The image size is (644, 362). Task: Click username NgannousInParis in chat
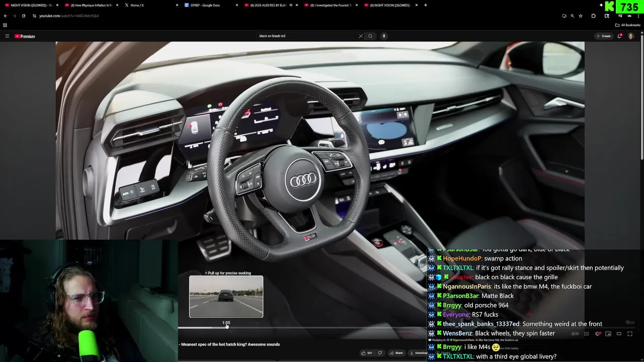click(x=467, y=287)
